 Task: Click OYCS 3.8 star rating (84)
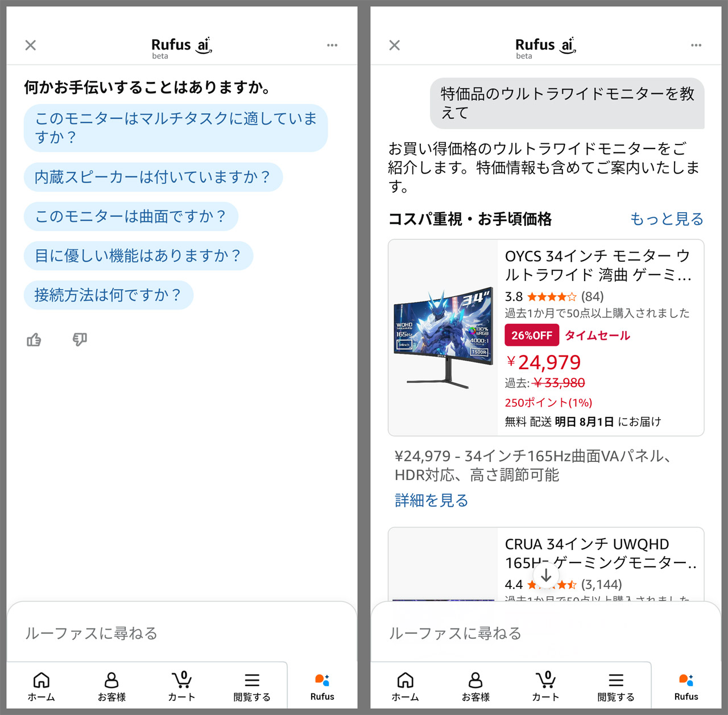(x=555, y=296)
